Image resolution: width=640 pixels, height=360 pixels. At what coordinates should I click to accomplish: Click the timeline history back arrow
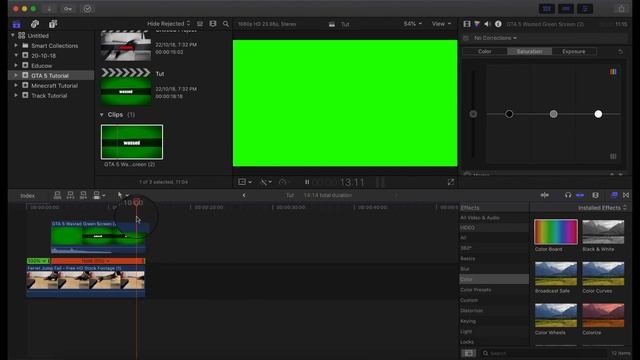(x=244, y=195)
